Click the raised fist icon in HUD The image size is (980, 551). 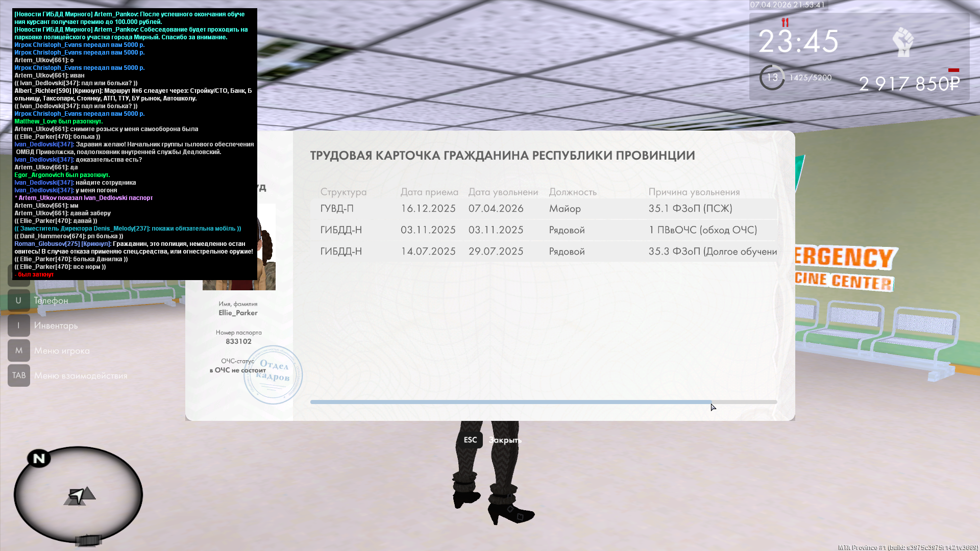pyautogui.click(x=903, y=42)
